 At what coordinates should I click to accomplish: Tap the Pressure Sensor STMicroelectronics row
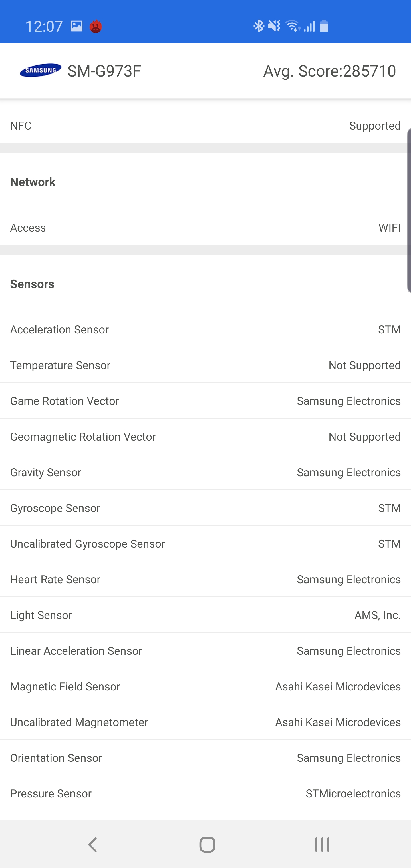pyautogui.click(x=205, y=793)
